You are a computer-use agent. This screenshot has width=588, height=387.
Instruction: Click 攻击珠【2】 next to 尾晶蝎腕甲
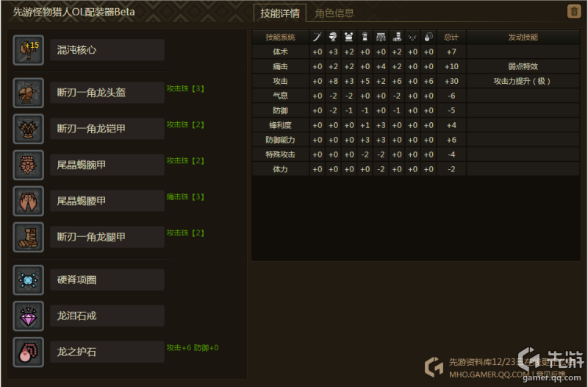[185, 160]
